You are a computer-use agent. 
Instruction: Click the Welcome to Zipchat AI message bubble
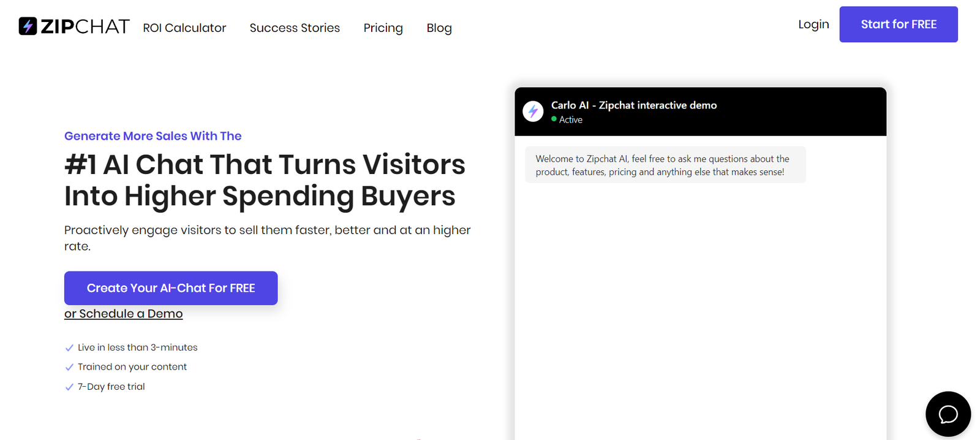(x=665, y=165)
